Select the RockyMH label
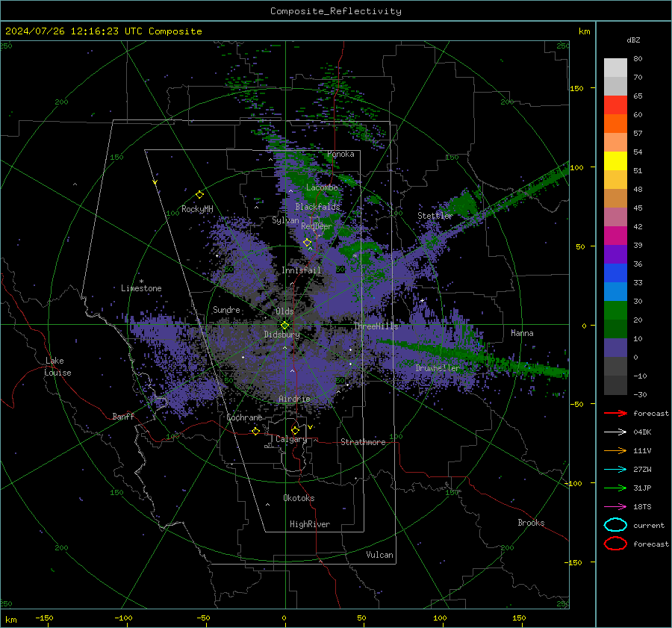Image resolution: width=672 pixels, height=628 pixels. click(x=197, y=209)
